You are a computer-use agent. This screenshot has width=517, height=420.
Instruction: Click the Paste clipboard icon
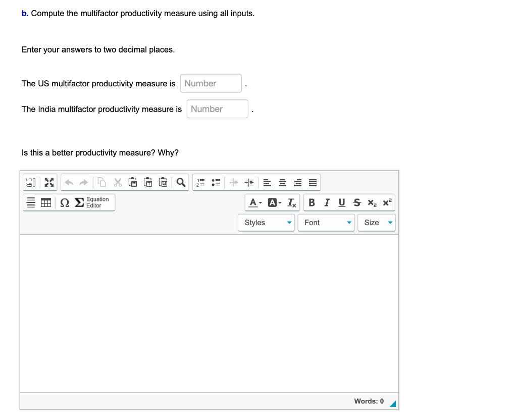133,182
